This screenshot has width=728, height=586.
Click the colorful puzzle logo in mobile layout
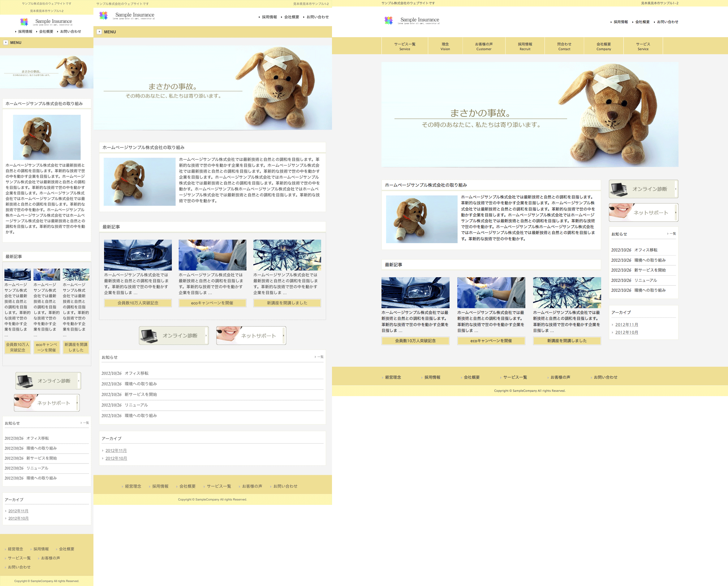[x=24, y=22]
